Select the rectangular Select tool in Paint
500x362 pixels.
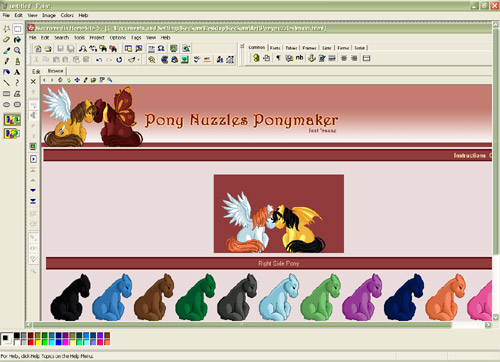click(x=17, y=29)
